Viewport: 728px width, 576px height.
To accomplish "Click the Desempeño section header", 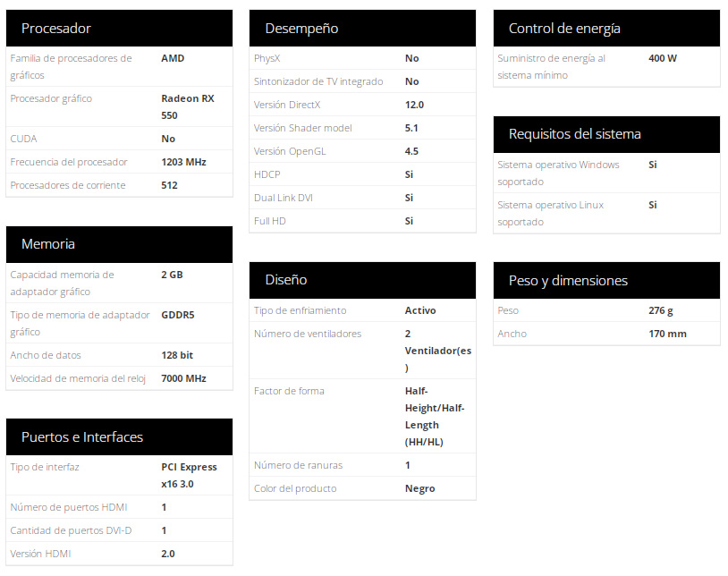I will (362, 29).
